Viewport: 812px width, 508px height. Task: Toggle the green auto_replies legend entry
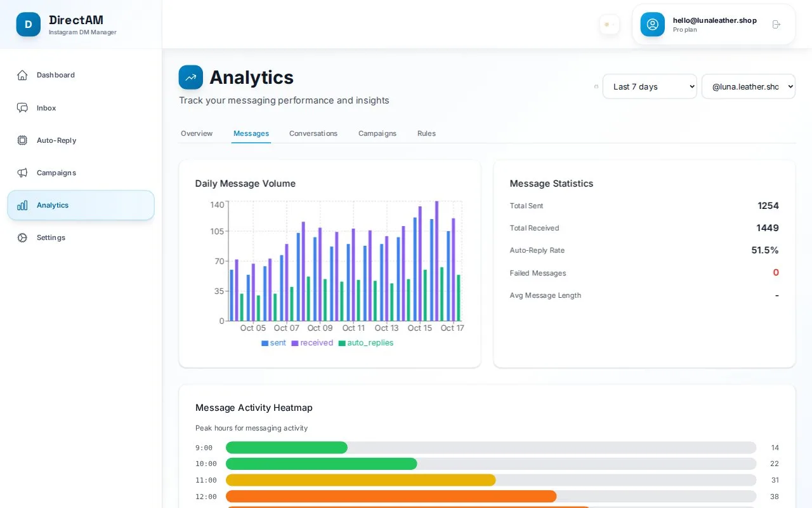[x=366, y=343]
